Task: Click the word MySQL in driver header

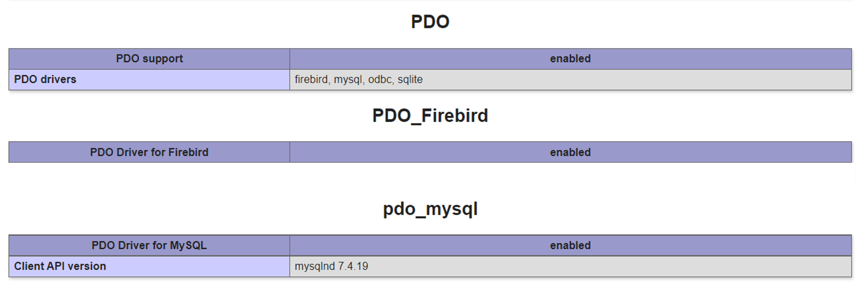Action: (x=188, y=245)
